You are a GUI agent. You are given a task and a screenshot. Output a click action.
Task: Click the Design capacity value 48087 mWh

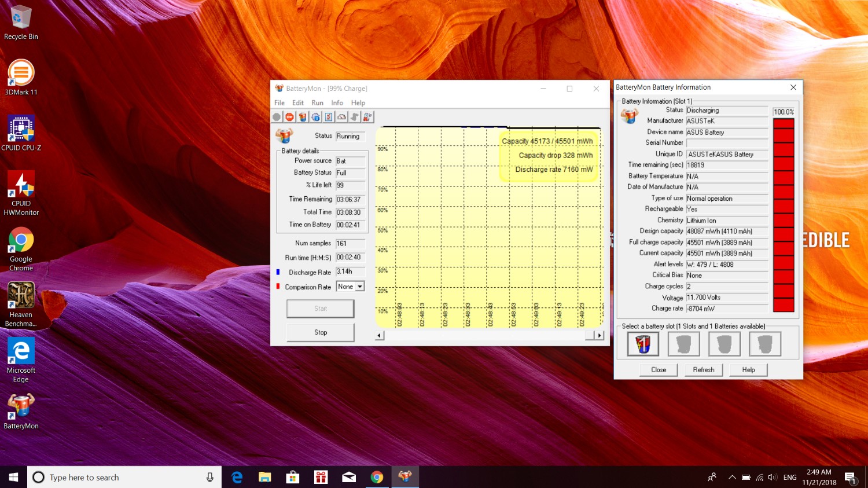tap(727, 231)
